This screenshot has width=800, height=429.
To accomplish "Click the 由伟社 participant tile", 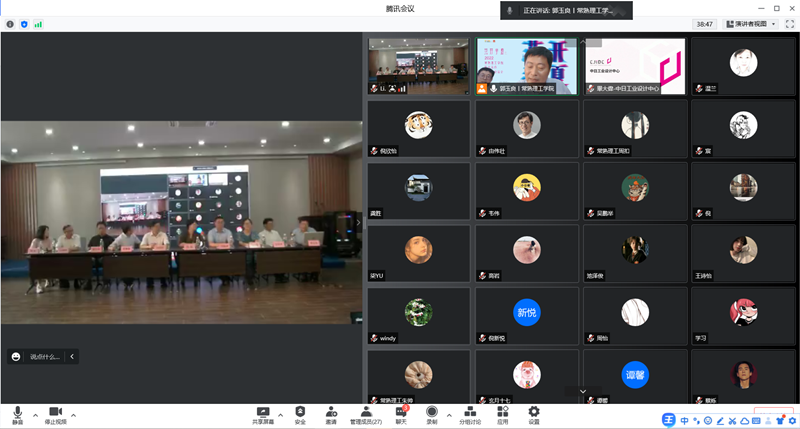I will (x=527, y=129).
